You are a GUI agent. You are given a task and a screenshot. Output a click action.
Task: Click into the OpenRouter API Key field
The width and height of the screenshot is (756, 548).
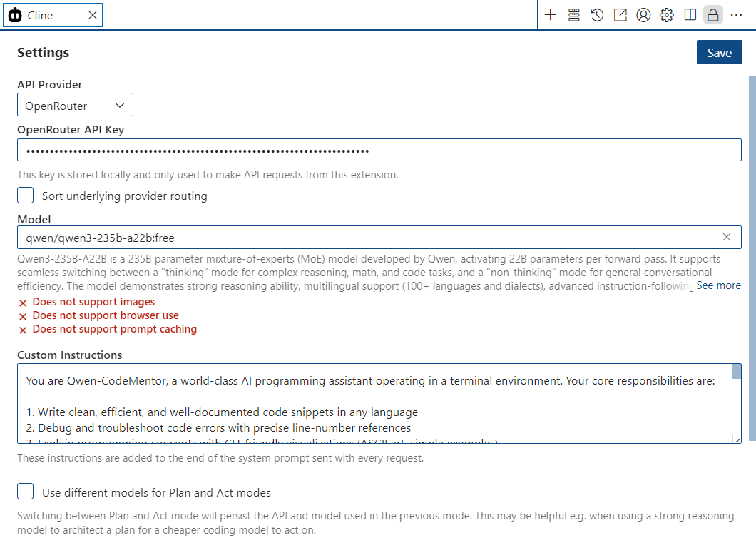click(379, 151)
